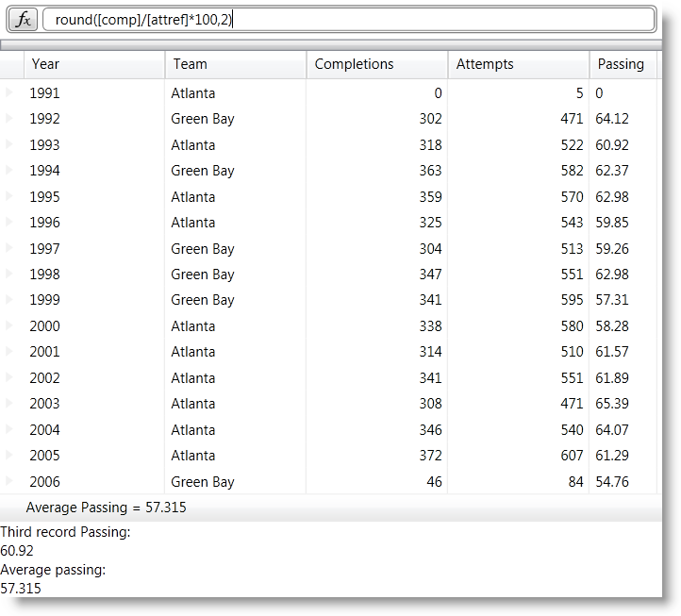Sort by the Year column header
Image resolution: width=681 pixels, height=616 pixels.
[93, 64]
